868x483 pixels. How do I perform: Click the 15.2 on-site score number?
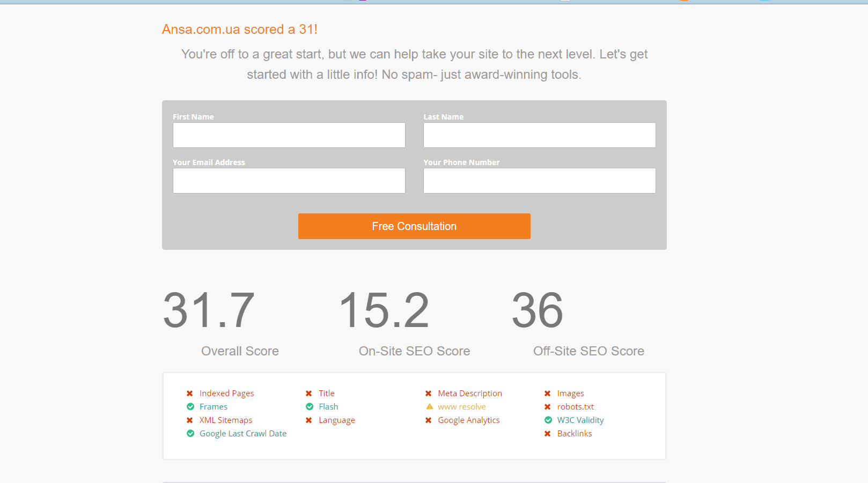[x=384, y=310]
